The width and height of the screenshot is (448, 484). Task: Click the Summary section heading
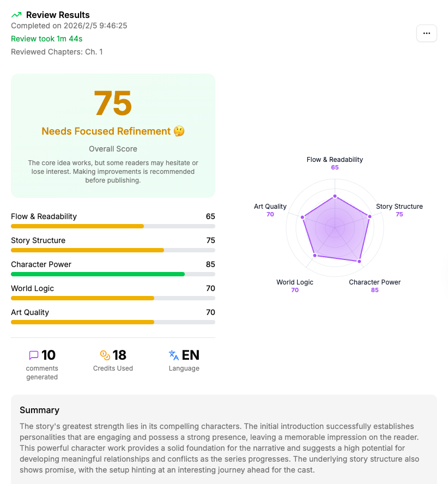point(39,410)
